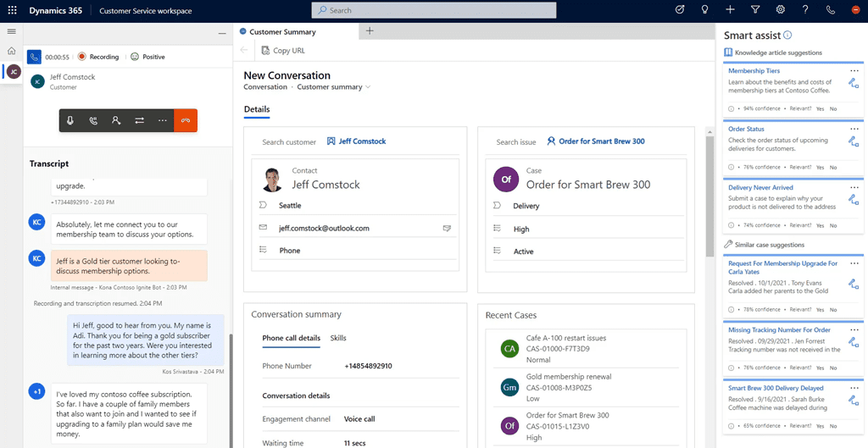This screenshot has width=868, height=448.
Task: Mark Membership Tiers article relevant Yes
Action: pyautogui.click(x=820, y=108)
